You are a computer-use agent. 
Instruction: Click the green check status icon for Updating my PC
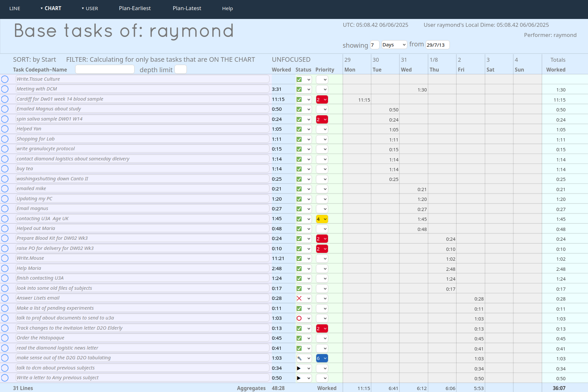coord(299,199)
